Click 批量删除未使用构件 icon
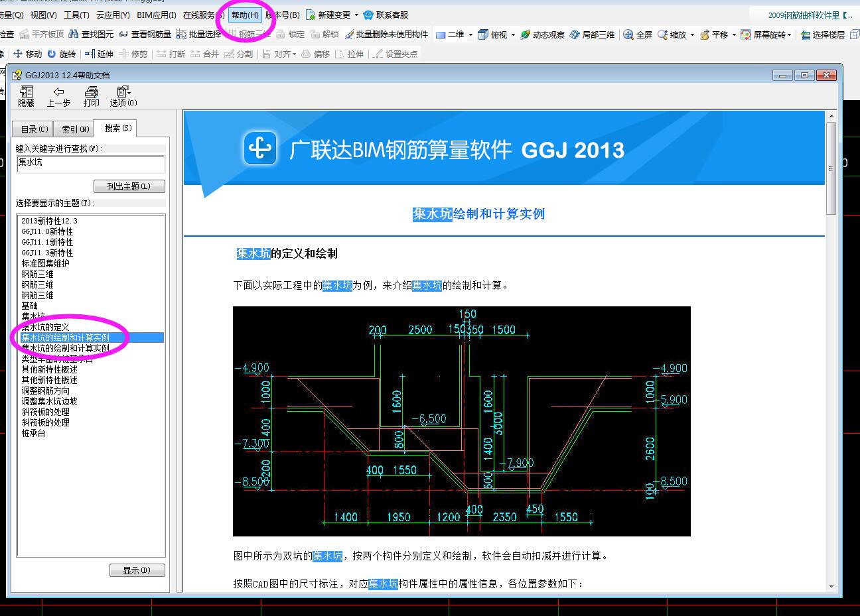 (349, 34)
